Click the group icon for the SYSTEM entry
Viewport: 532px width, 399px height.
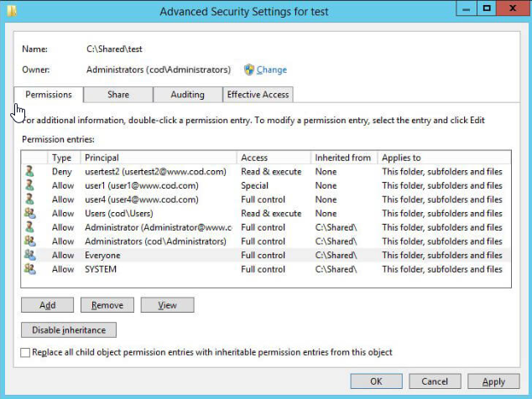point(30,269)
